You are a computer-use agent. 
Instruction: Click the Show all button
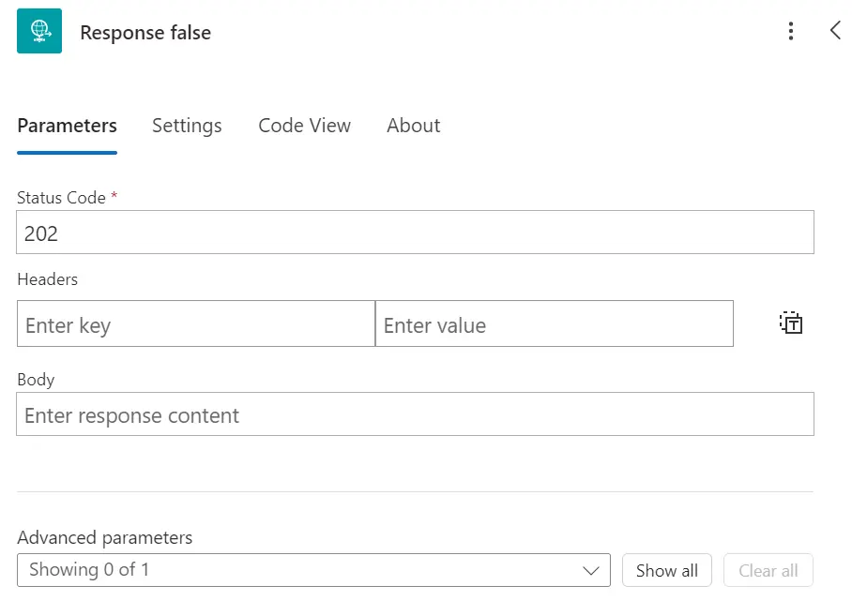click(x=667, y=570)
